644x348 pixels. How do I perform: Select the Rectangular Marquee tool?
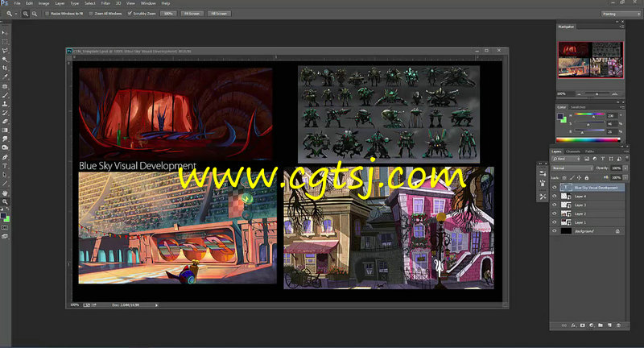[x=5, y=42]
